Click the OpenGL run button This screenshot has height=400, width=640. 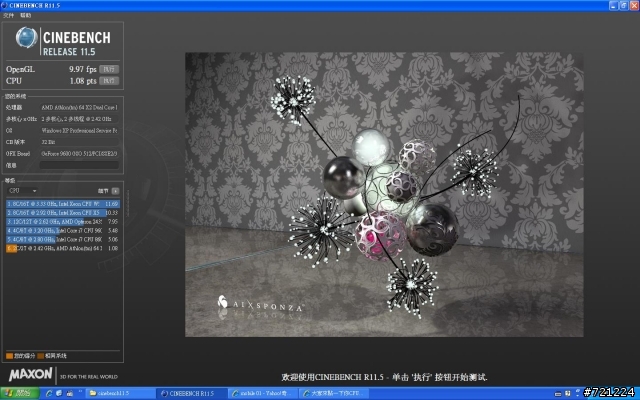pyautogui.click(x=109, y=69)
